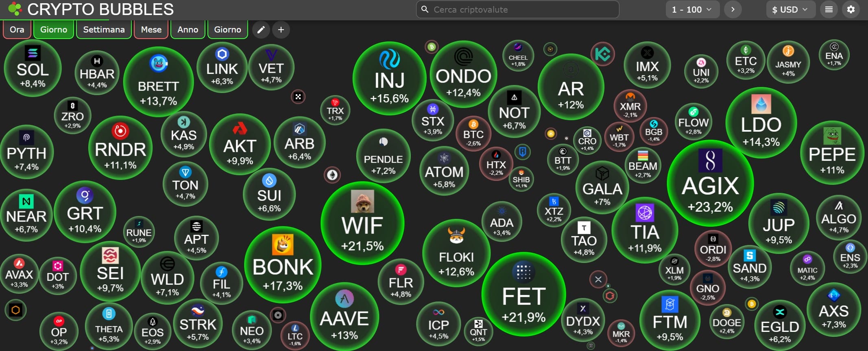This screenshot has width=868, height=351.
Task: Open the FET bubble
Action: click(x=523, y=294)
